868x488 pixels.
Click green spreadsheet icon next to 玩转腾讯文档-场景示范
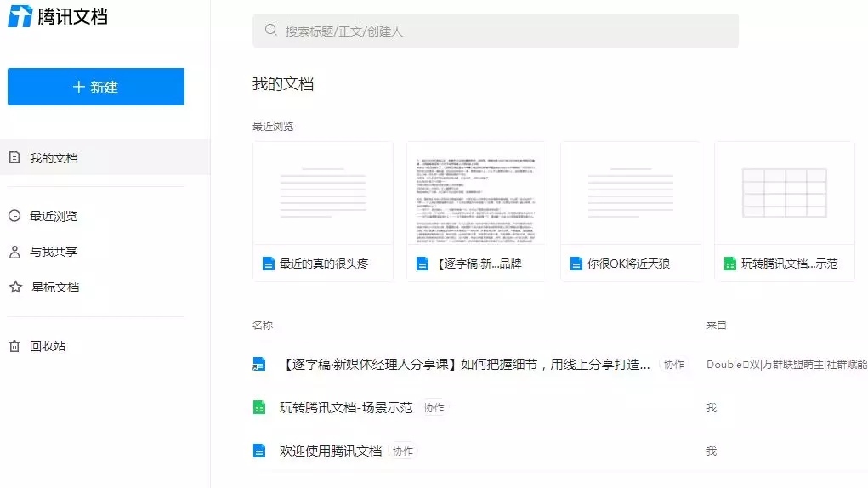tap(259, 408)
